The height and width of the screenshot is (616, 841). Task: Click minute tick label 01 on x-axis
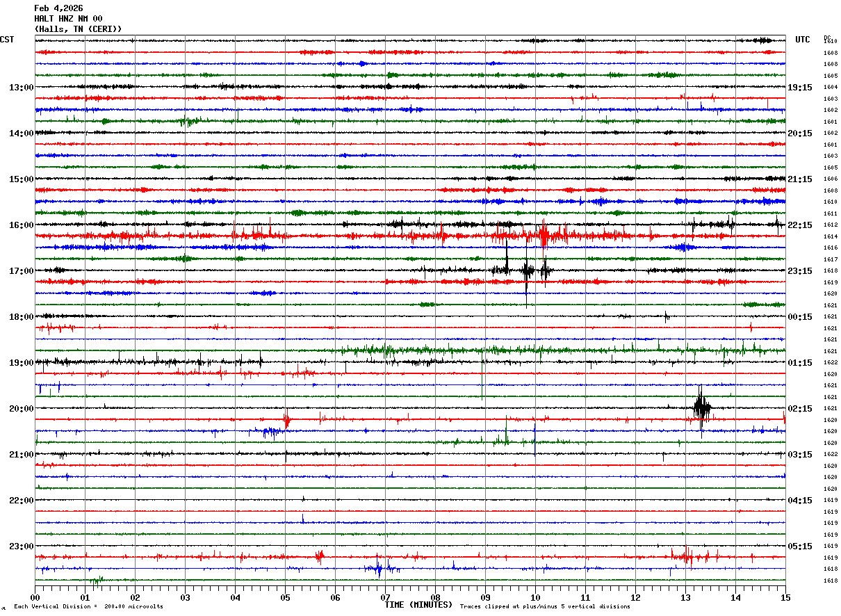pos(85,597)
